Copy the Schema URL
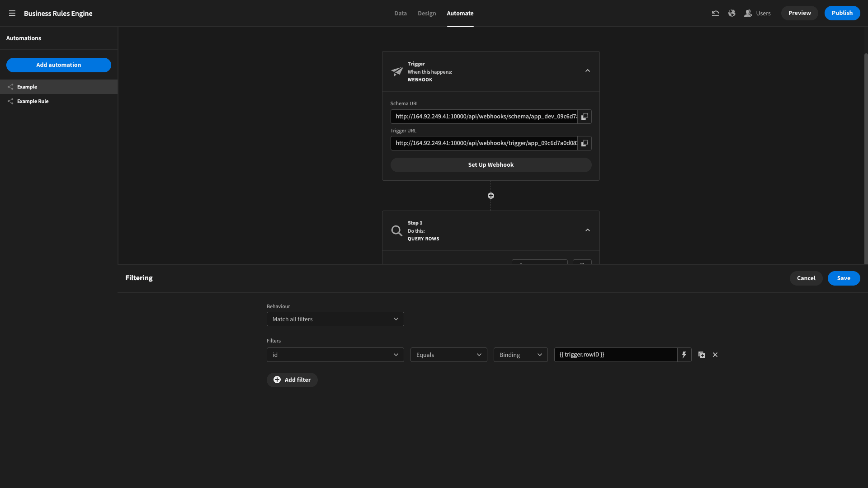This screenshot has height=488, width=868. coord(585,117)
